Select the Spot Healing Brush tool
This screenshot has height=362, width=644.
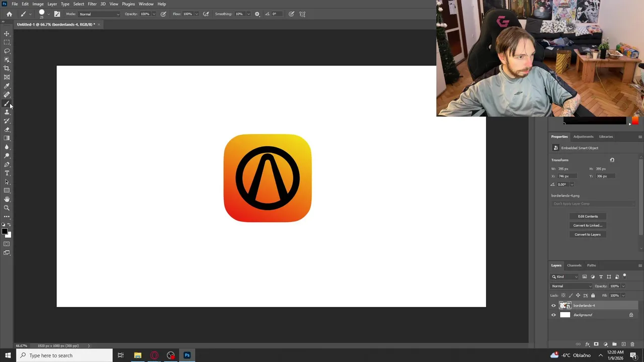[x=7, y=95]
